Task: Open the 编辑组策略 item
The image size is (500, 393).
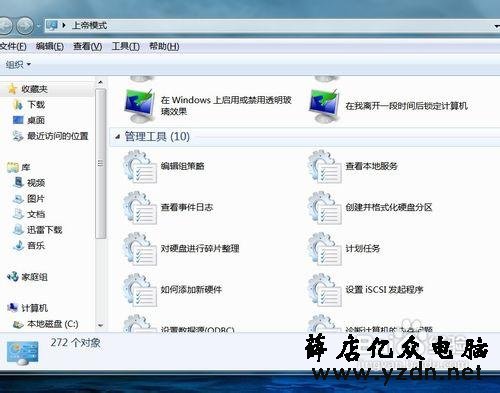Action: click(182, 166)
